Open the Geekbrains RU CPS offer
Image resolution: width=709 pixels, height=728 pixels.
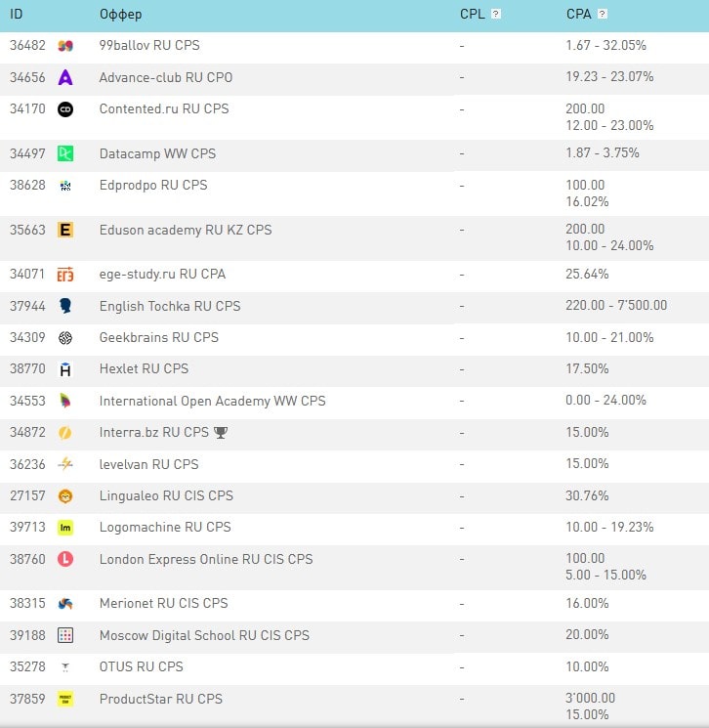[x=158, y=337]
